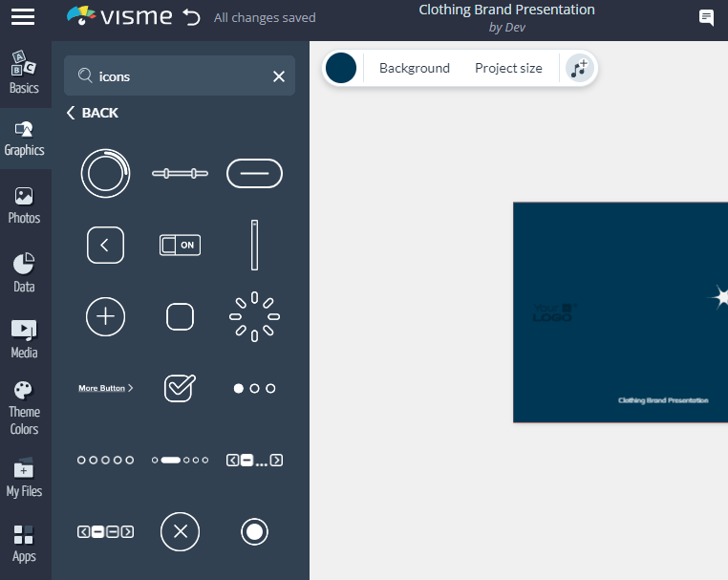Insert the circled X close icon
This screenshot has height=580, width=728.
click(x=181, y=531)
